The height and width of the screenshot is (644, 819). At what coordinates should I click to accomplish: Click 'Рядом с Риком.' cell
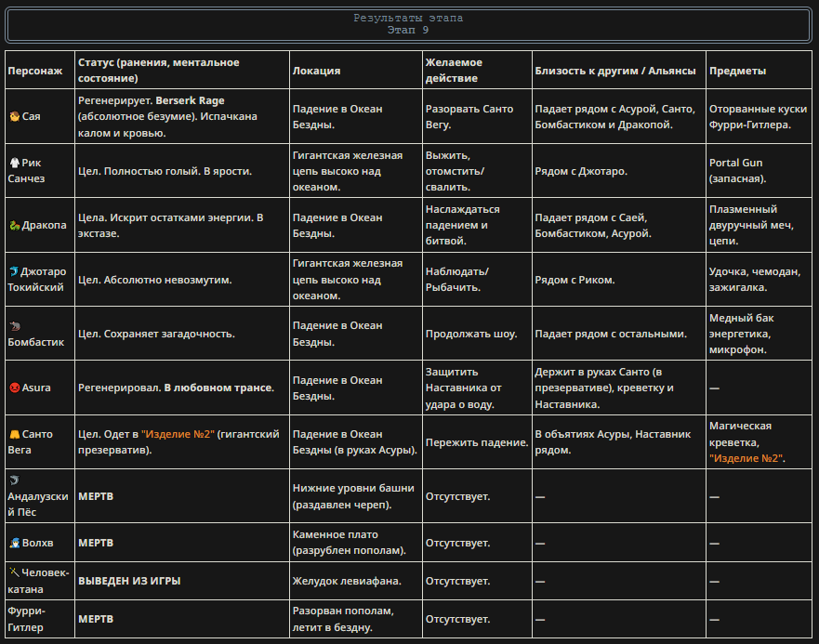pyautogui.click(x=619, y=280)
